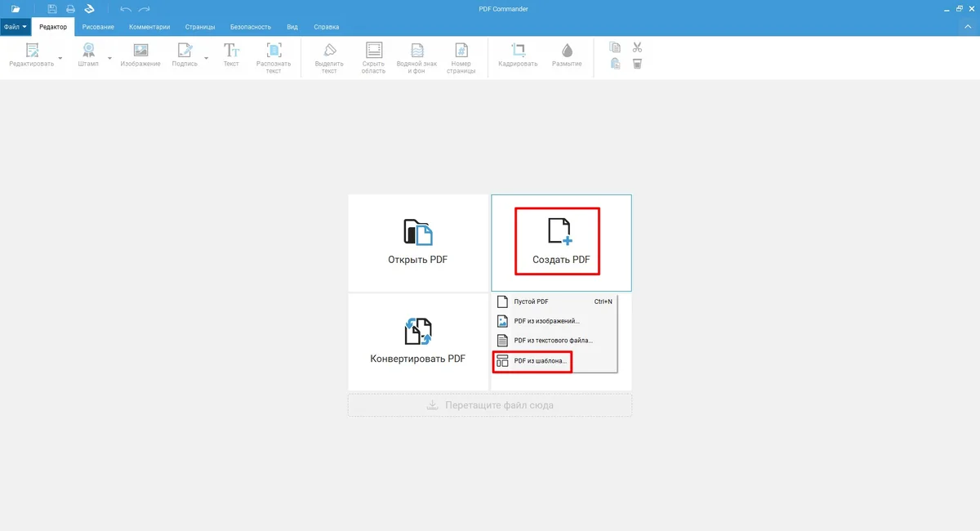Image resolution: width=980 pixels, height=531 pixels.
Task: Click the scissors cut icon
Action: click(637, 47)
